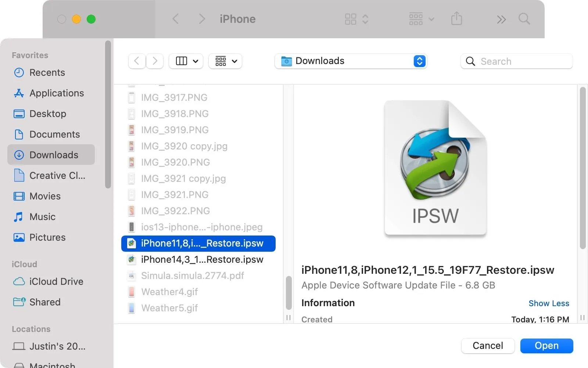Click the Recents clock icon in sidebar
The image size is (588, 368).
point(19,72)
